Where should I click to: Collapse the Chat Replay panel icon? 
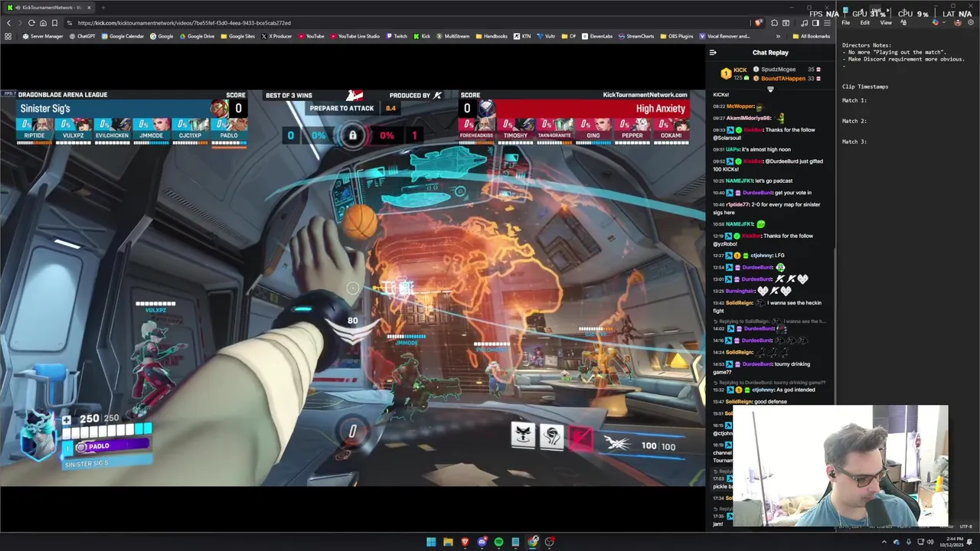point(713,53)
